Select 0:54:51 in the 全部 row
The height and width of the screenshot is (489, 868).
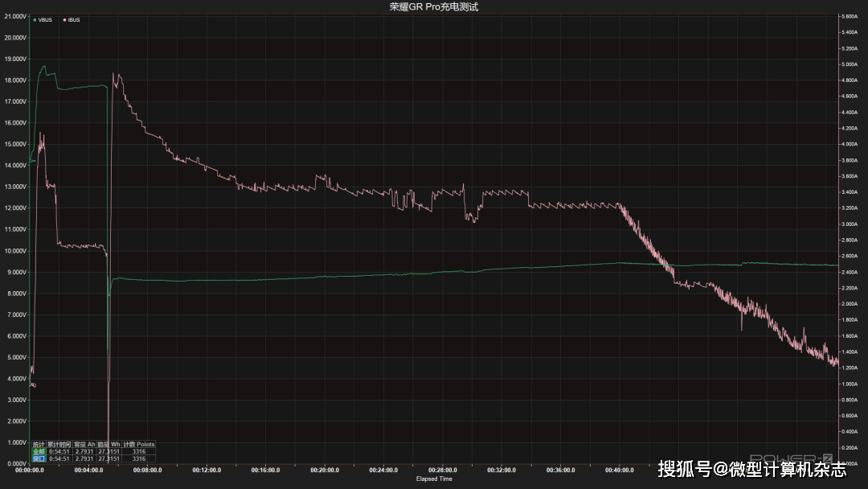coord(59,451)
